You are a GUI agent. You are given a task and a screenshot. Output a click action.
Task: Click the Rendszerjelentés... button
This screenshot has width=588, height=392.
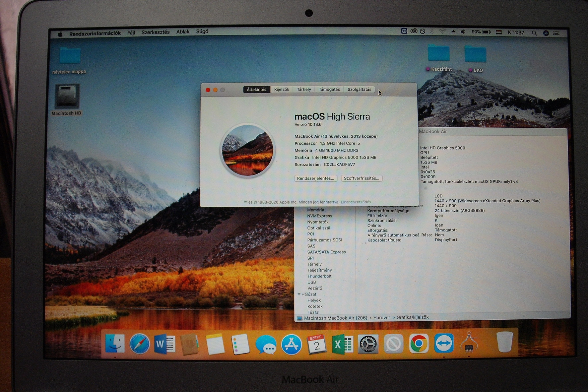pos(315,178)
